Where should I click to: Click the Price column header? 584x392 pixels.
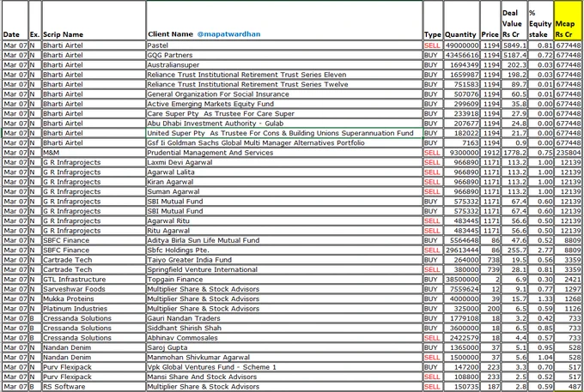point(490,21)
